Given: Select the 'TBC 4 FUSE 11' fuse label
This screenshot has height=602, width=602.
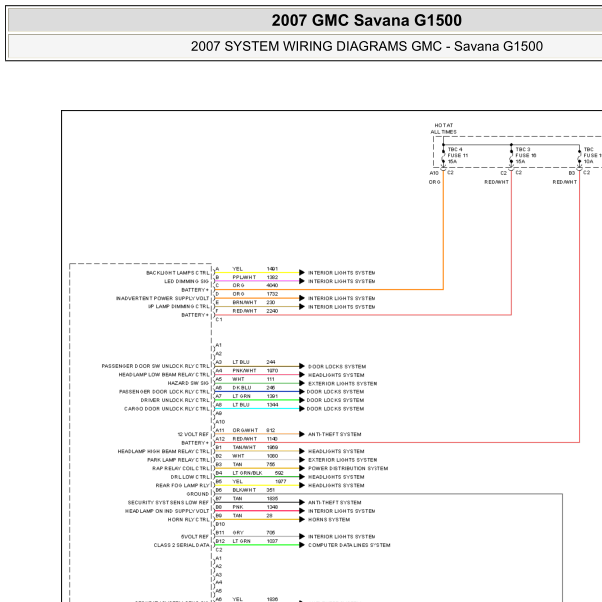Looking at the screenshot, I should pos(458,152).
